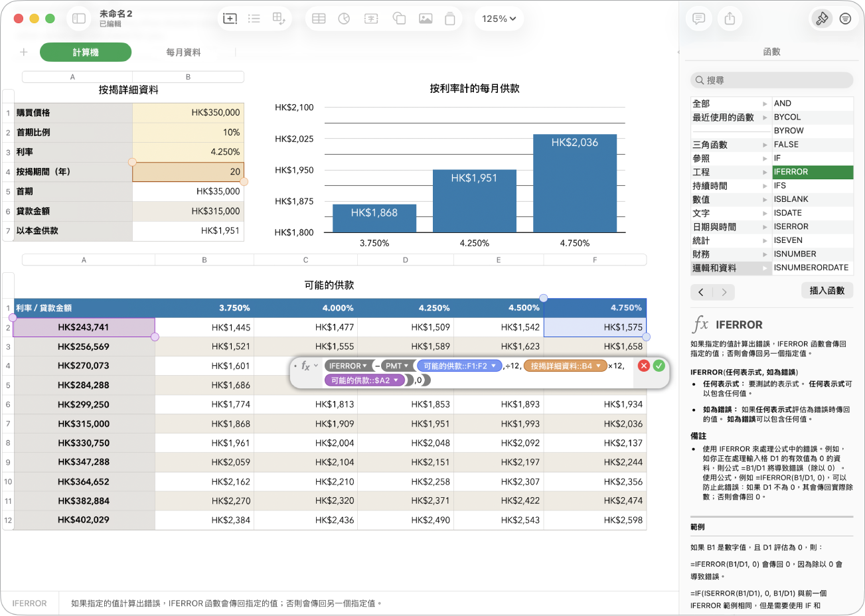Cancel formula with red X button
The height and width of the screenshot is (616, 865).
point(643,366)
